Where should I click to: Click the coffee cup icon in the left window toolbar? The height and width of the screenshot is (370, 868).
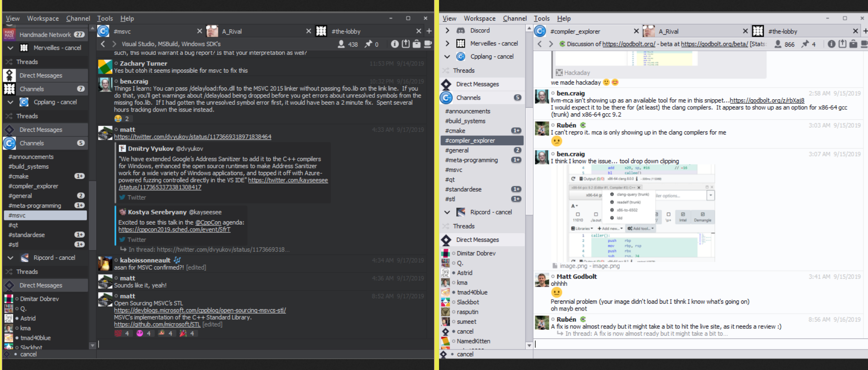(428, 44)
